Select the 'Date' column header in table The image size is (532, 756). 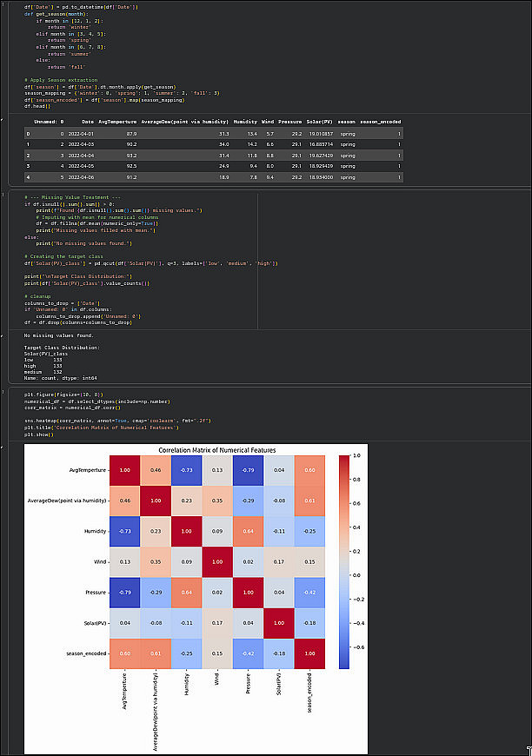88,122
